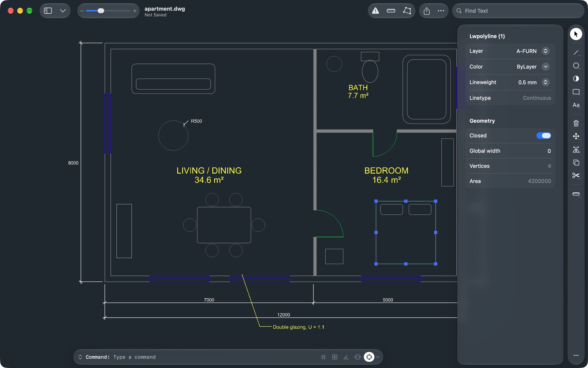Toggle the sidebar panel button
The image size is (588, 368).
[x=48, y=11]
